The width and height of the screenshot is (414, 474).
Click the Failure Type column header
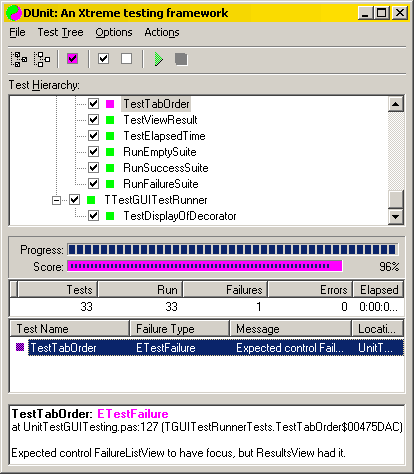click(x=179, y=329)
